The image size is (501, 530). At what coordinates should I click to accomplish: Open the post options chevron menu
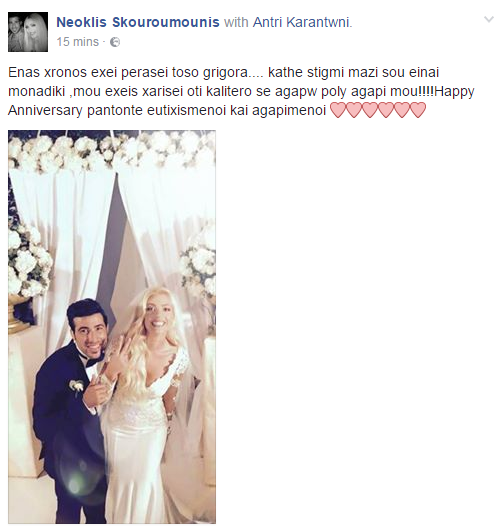[x=488, y=20]
